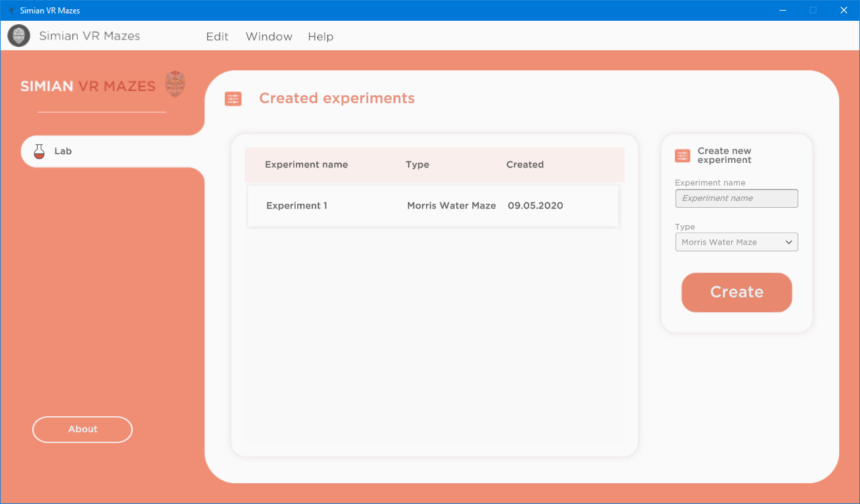Open the Type dropdown

(737, 242)
